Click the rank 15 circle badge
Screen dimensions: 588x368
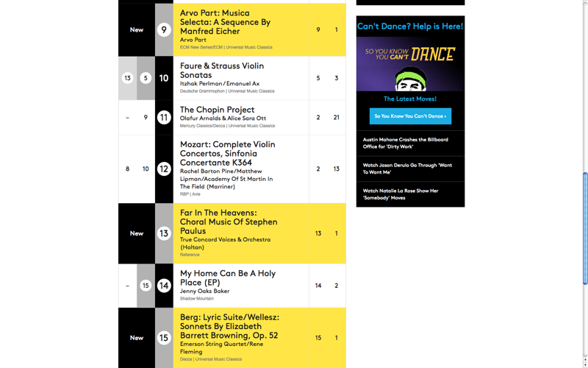click(164, 338)
